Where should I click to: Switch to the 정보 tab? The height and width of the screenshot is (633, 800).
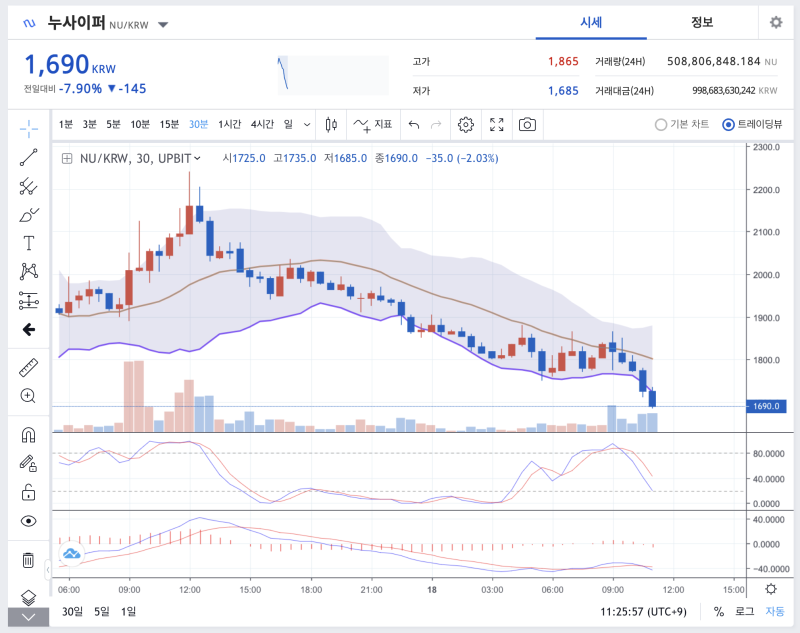(702, 22)
